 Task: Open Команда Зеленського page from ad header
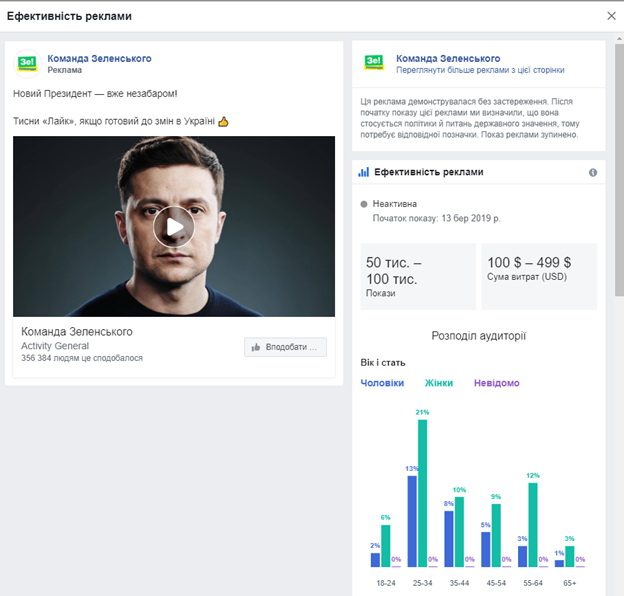tap(99, 59)
